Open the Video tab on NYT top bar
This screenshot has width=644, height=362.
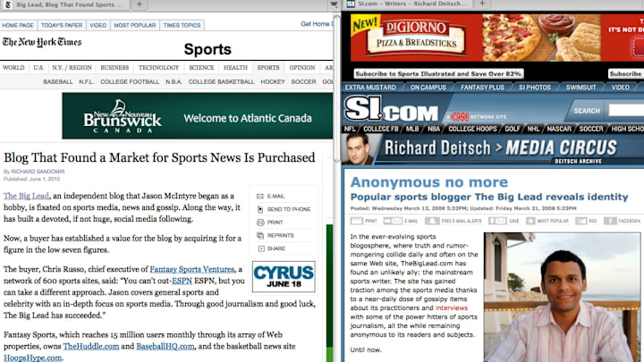[x=97, y=25]
